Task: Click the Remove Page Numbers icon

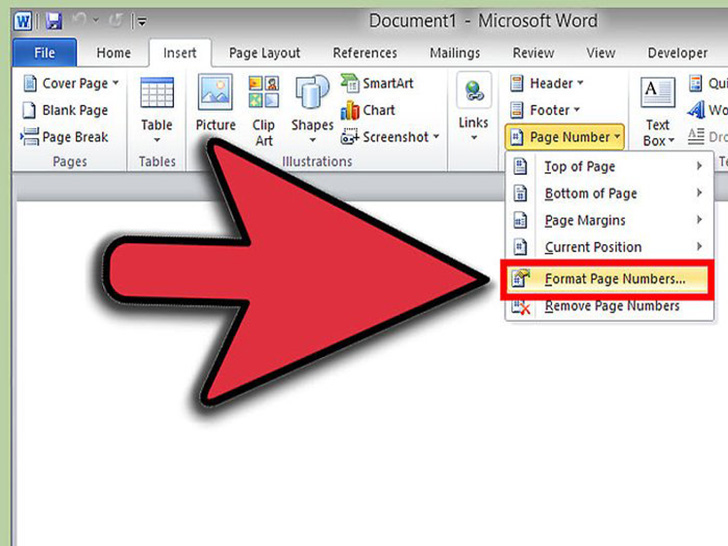Action: click(x=520, y=306)
